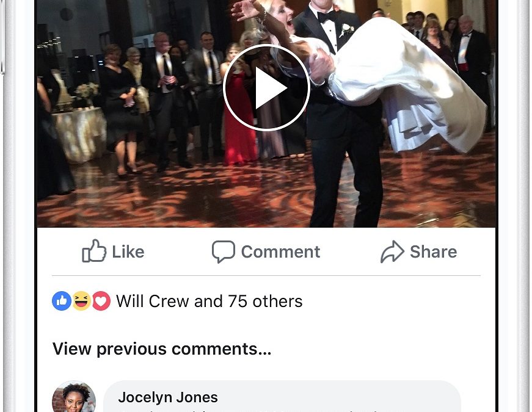Screen dimensions: 532x412
Task: Click the Comment text label
Action: tap(280, 252)
